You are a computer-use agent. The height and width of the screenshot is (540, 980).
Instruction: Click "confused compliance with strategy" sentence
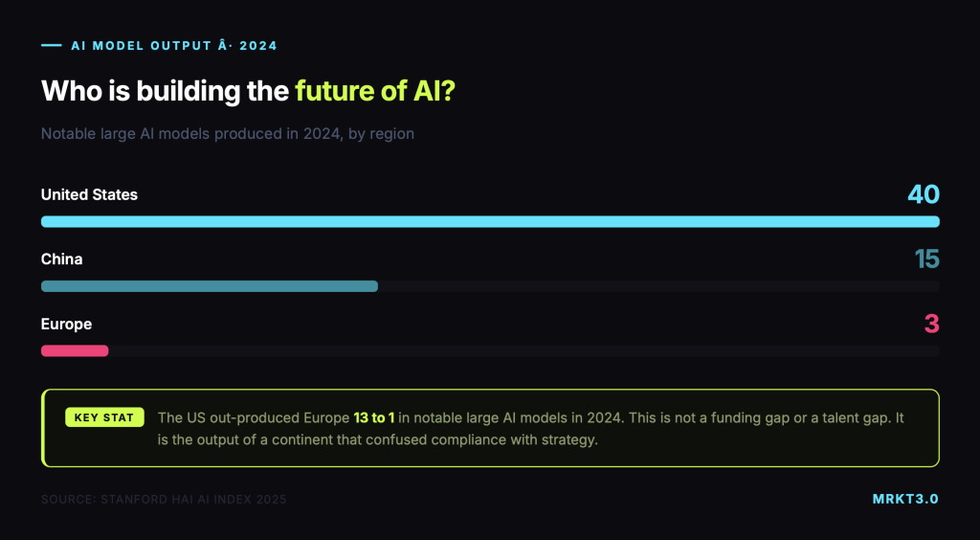pos(486,440)
